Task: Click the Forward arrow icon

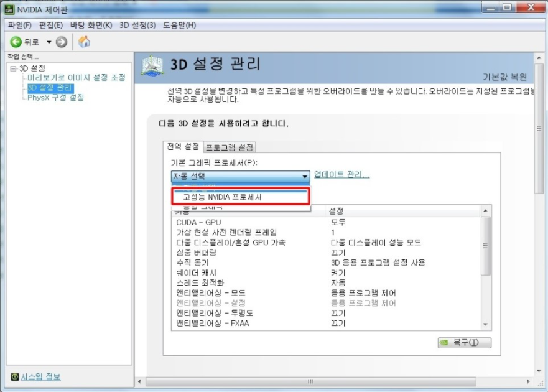Action: [62, 42]
